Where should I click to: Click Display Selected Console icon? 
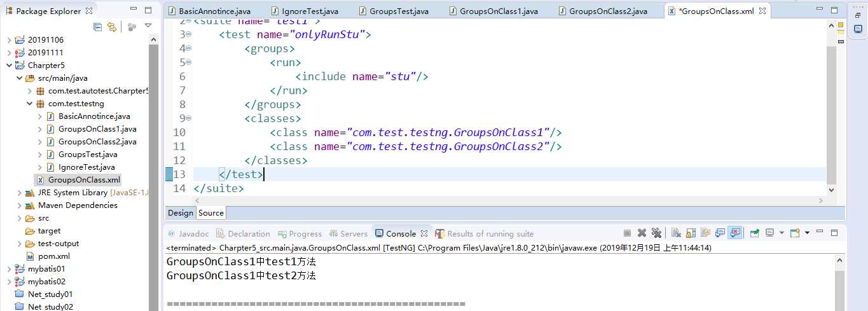[x=770, y=233]
